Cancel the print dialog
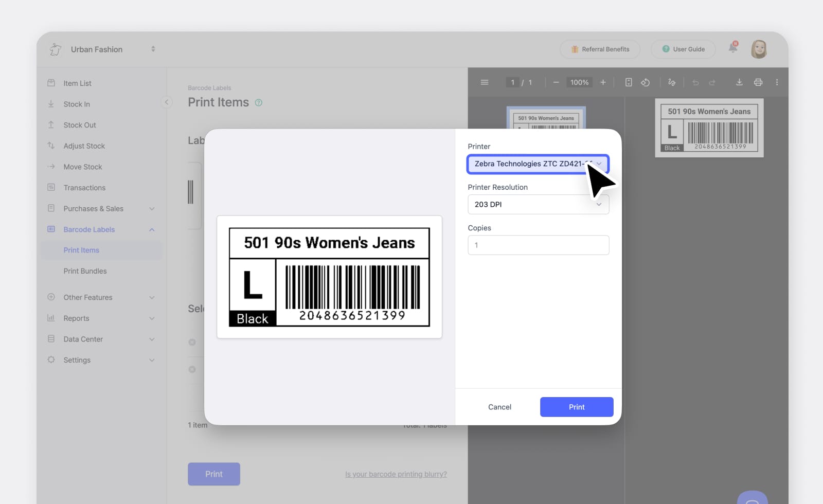 pos(499,407)
